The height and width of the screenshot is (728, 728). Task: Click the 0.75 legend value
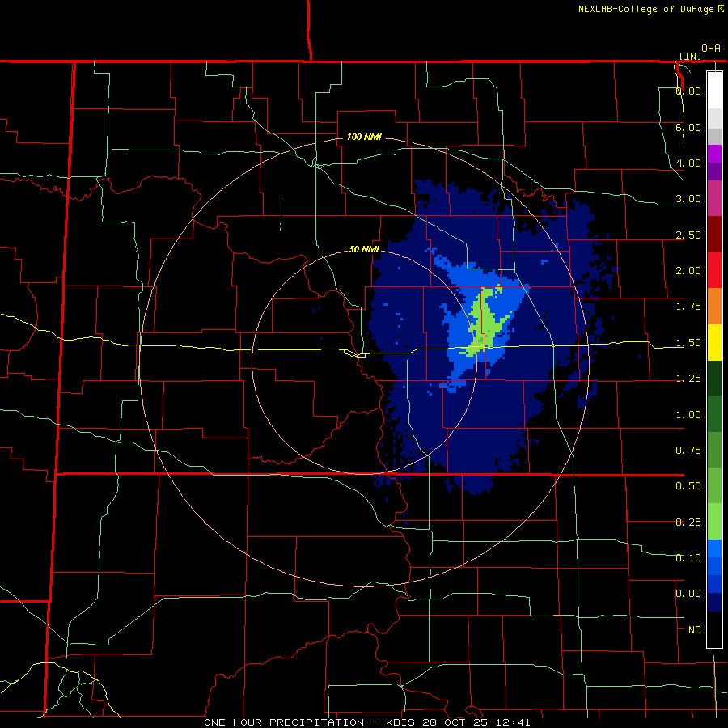tap(688, 451)
